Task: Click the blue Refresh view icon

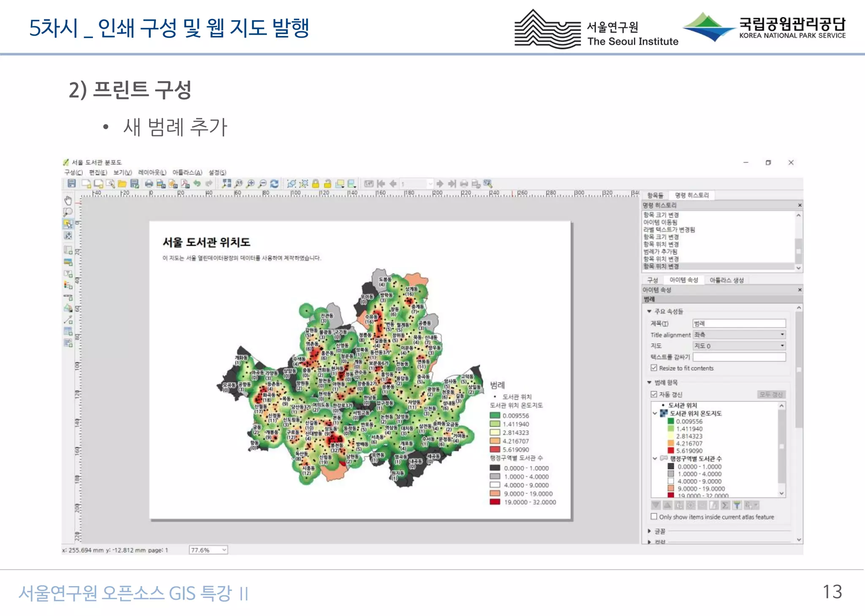Action: click(x=274, y=184)
